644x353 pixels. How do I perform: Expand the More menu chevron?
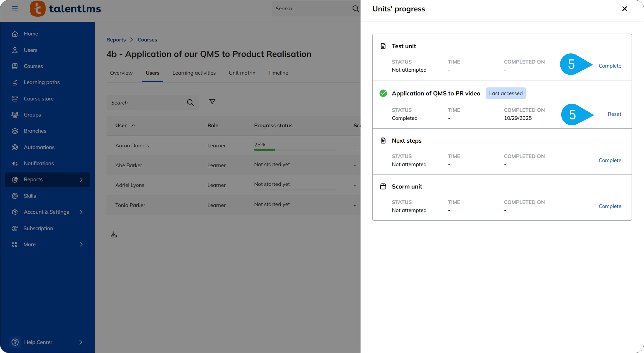81,244
